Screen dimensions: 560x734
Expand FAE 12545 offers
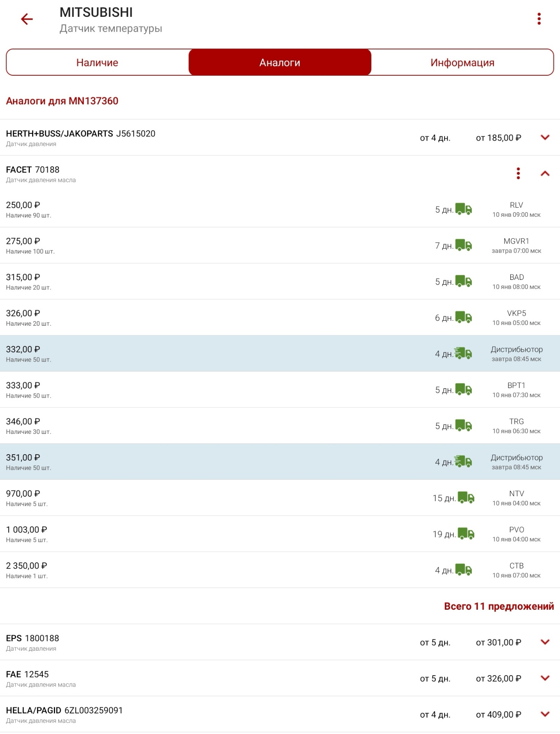click(x=545, y=678)
